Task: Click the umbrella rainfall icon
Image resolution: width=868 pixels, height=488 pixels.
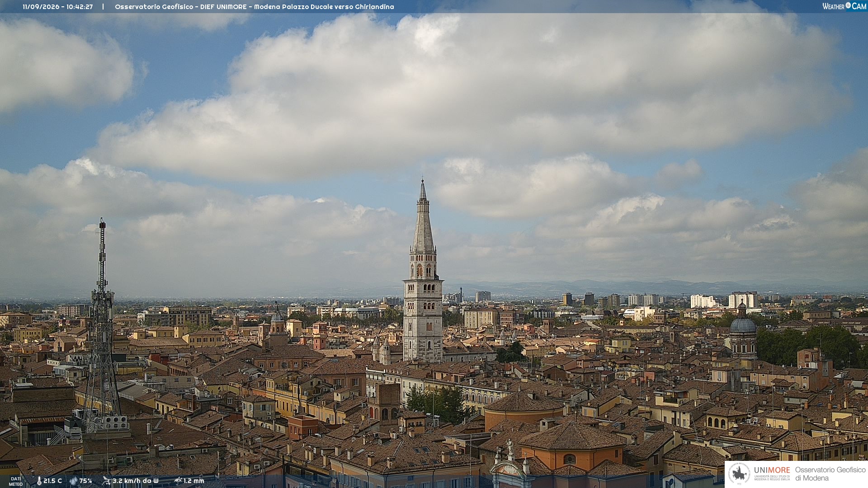Action: (178, 481)
